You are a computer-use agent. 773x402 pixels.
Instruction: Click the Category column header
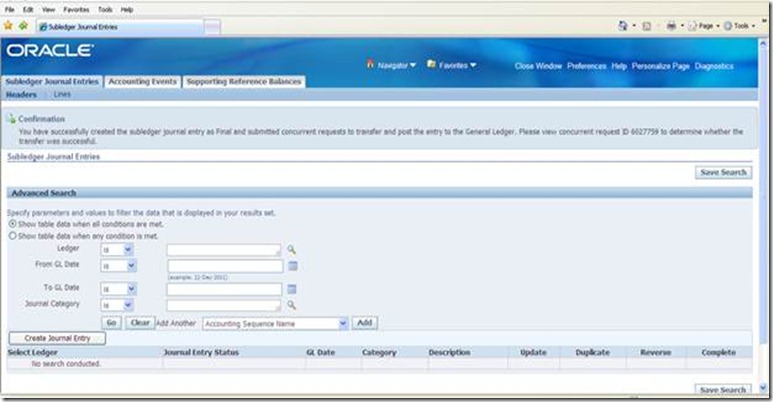click(379, 352)
